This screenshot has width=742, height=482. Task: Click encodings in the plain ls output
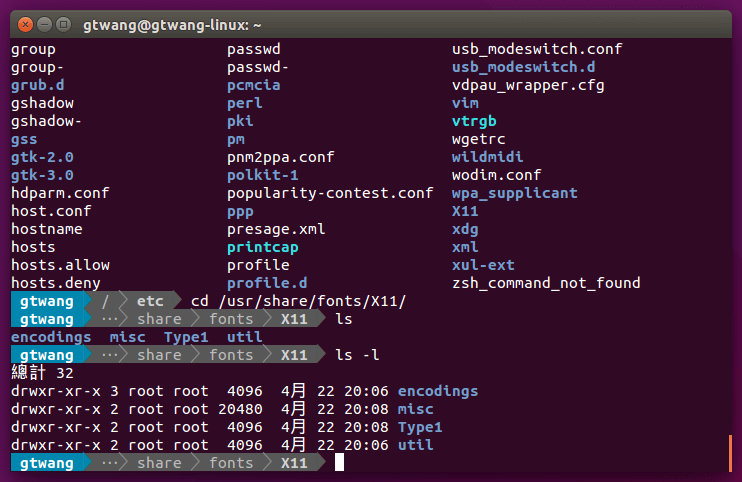[x=51, y=337]
